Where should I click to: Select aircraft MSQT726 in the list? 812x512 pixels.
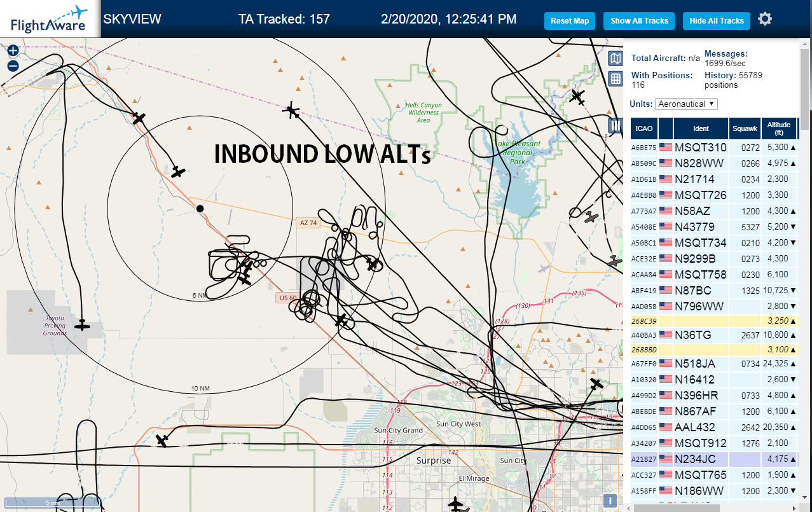(x=714, y=195)
